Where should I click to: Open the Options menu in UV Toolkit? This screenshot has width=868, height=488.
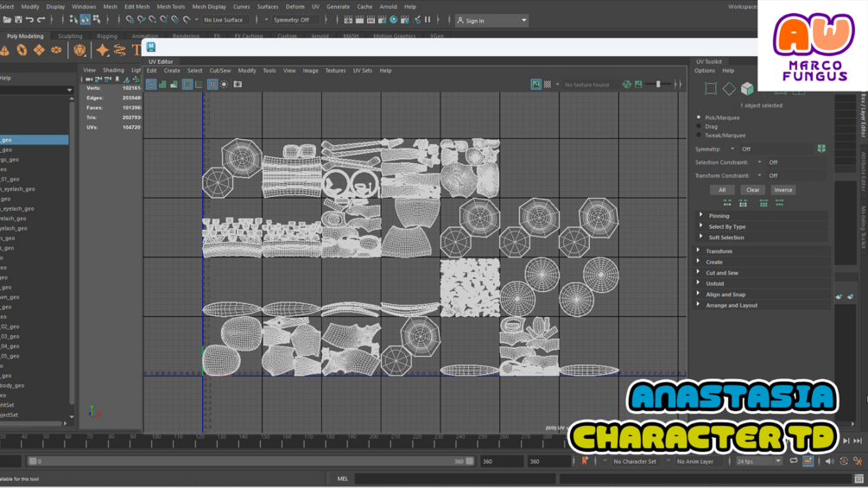click(705, 71)
